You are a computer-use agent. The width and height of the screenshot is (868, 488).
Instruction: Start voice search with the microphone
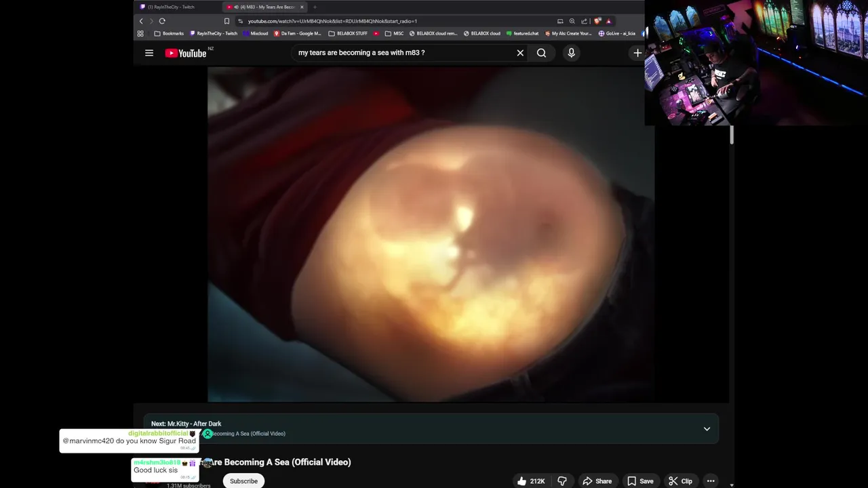571,53
